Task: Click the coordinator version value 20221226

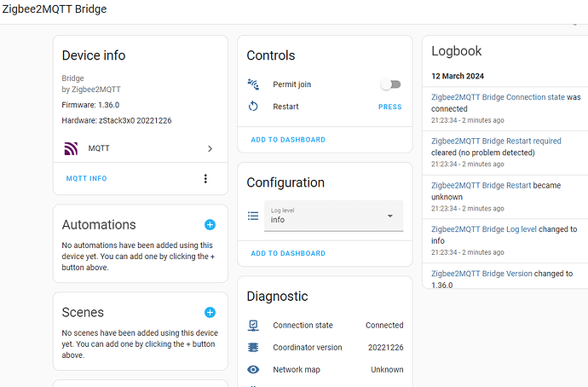Action: pyautogui.click(x=385, y=348)
